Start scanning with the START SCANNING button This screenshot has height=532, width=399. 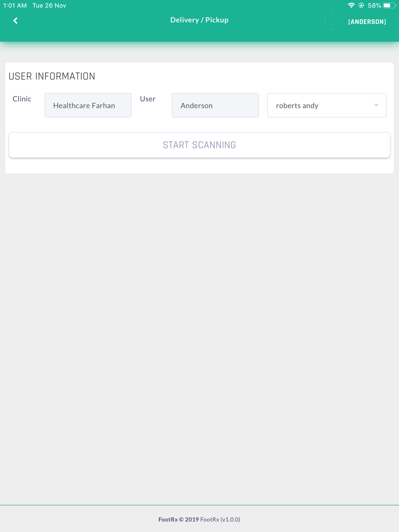199,145
